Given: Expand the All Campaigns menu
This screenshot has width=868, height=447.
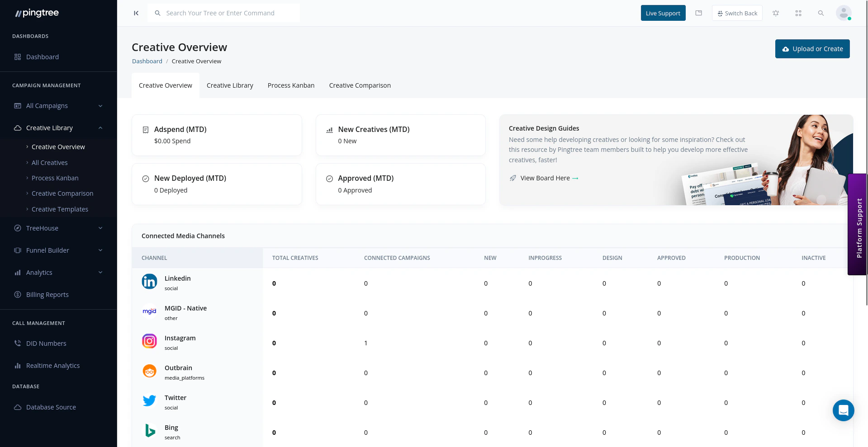Looking at the screenshot, I should pos(100,105).
